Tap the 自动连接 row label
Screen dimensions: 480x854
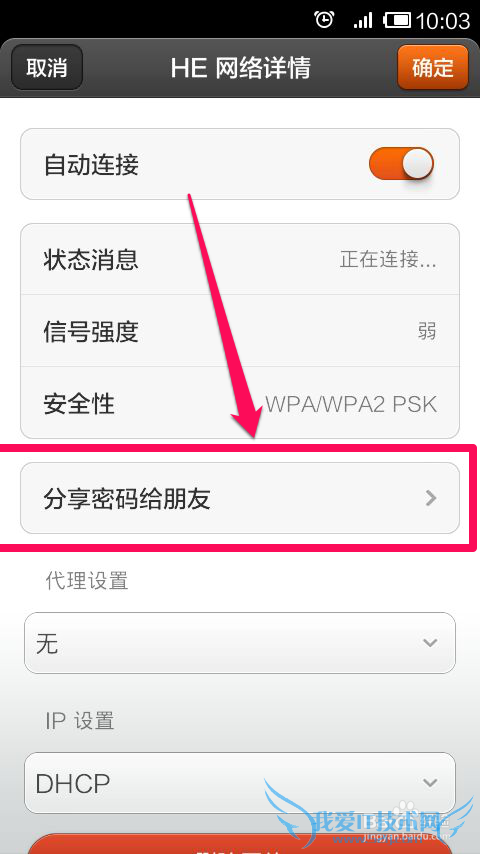click(x=91, y=164)
